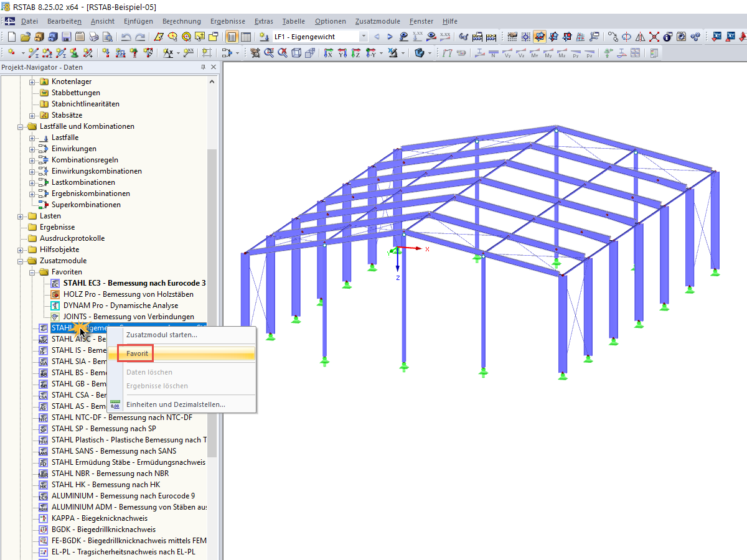Select DYNAM Pro - Dynamische Analyse
This screenshot has height=560, width=747.
[121, 306]
